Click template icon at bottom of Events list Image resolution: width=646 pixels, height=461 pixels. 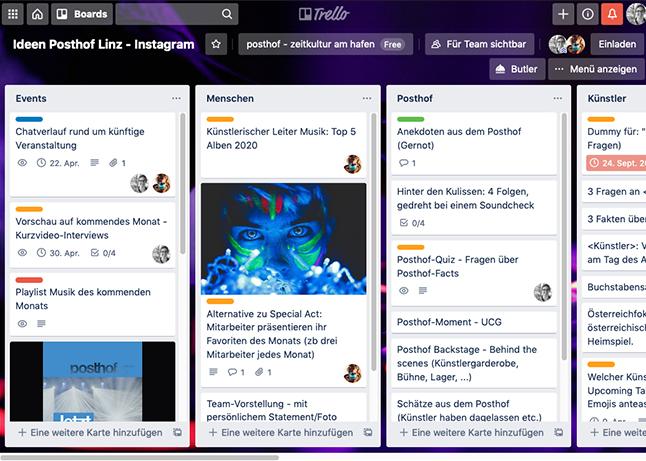coord(176,433)
